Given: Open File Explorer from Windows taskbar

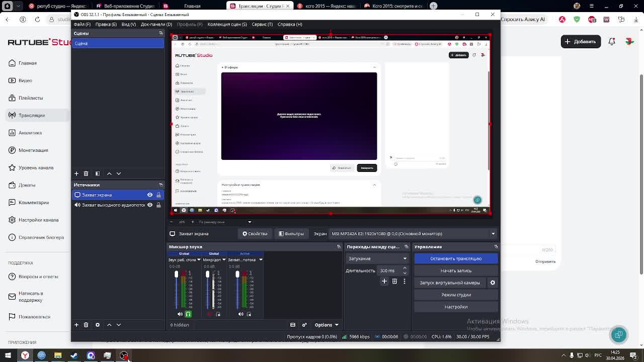Looking at the screenshot, I should coord(58,355).
